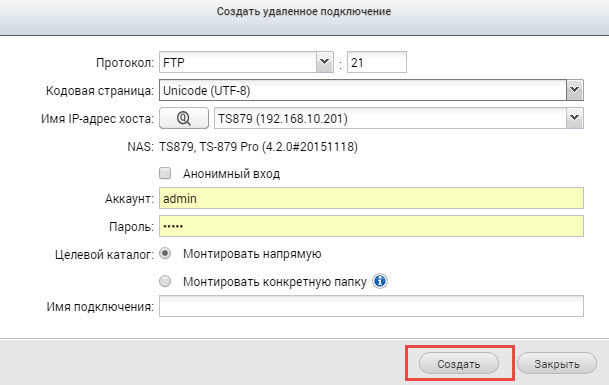Select Монтировать конкретную папку radio option
The height and width of the screenshot is (385, 609).
tap(165, 281)
